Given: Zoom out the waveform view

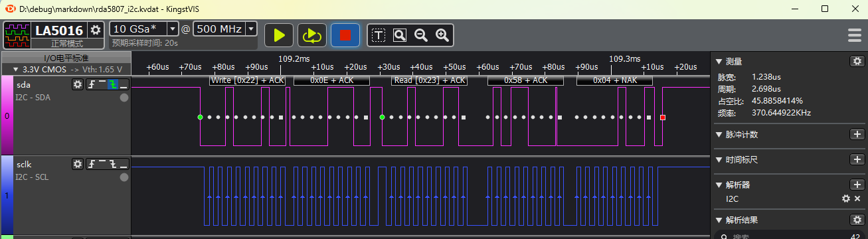Looking at the screenshot, I should 420,35.
